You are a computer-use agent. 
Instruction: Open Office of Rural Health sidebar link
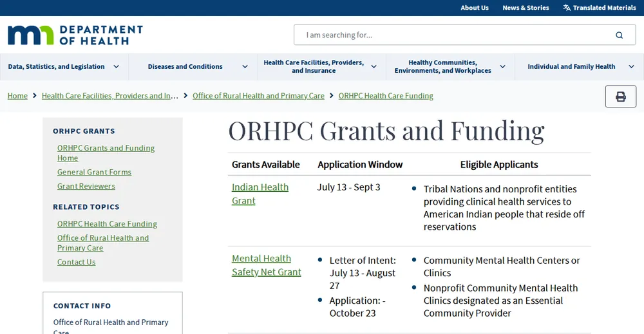click(x=103, y=243)
